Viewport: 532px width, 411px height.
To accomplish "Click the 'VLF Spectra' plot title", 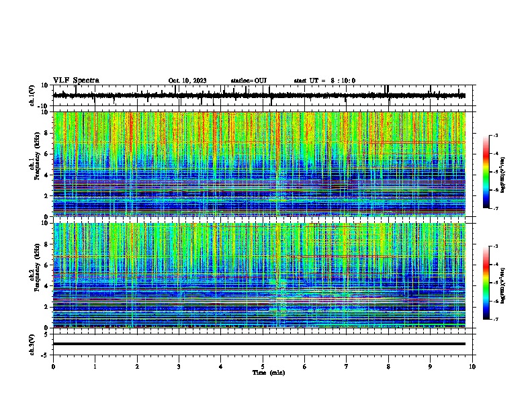I will click(76, 81).
